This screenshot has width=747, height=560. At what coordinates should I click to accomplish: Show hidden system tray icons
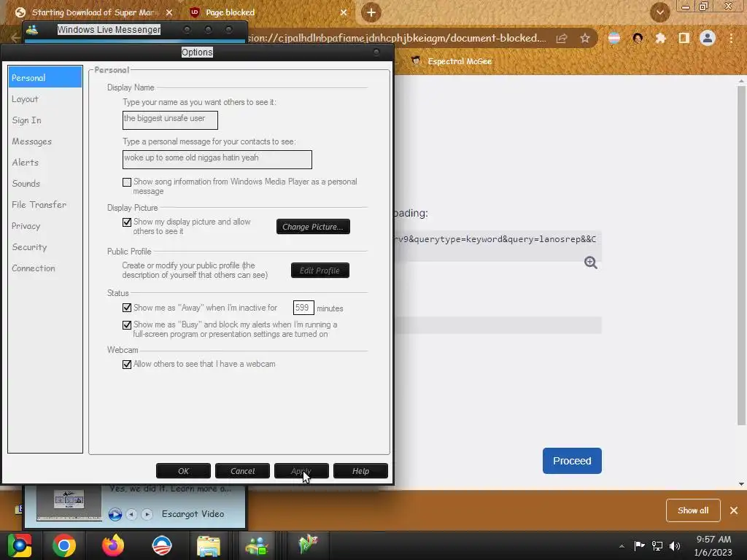pos(622,546)
